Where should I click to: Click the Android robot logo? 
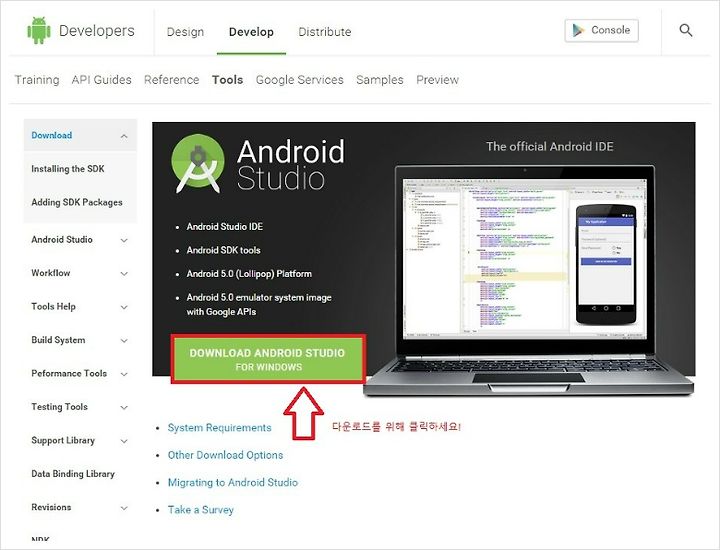point(39,30)
